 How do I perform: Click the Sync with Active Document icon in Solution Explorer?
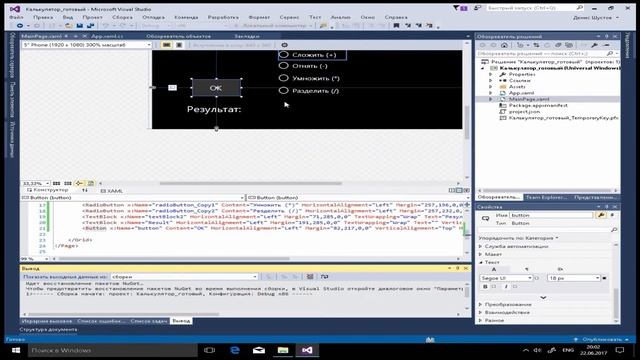[x=536, y=45]
